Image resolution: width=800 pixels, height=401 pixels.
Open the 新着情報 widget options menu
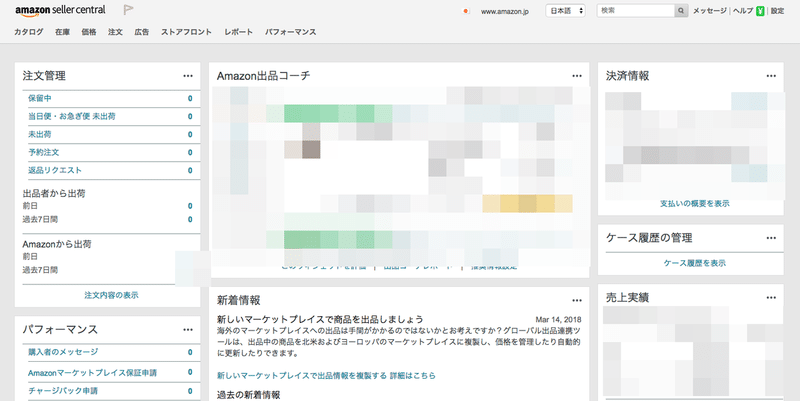(577, 300)
